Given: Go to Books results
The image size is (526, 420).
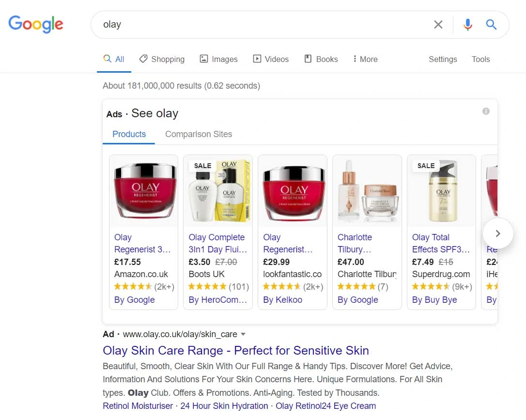Looking at the screenshot, I should coord(321,59).
